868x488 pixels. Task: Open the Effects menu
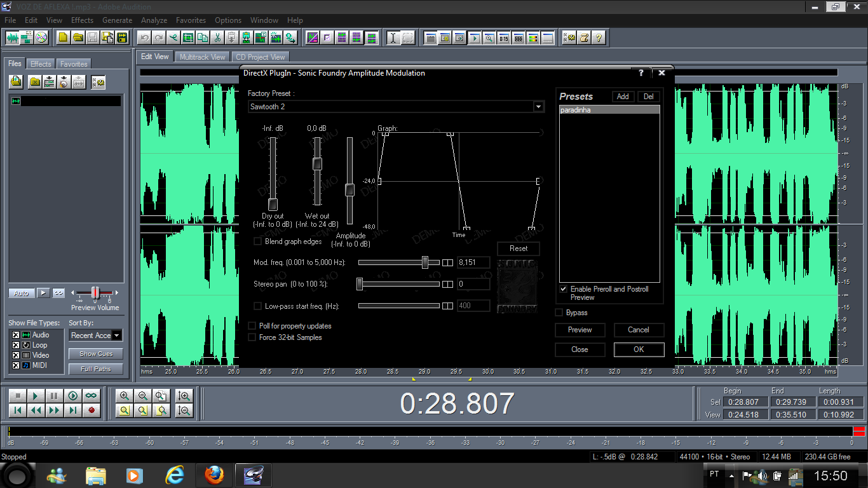pyautogui.click(x=82, y=20)
